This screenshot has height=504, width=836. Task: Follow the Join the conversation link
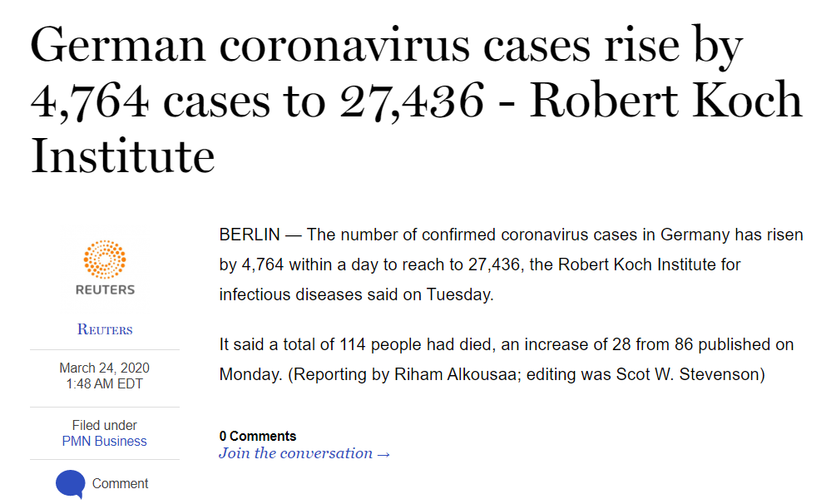pos(304,453)
